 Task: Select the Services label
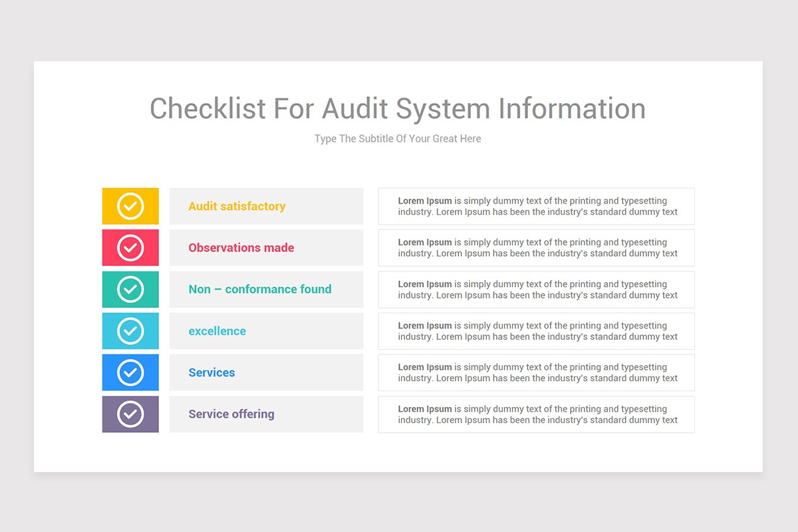tap(211, 372)
